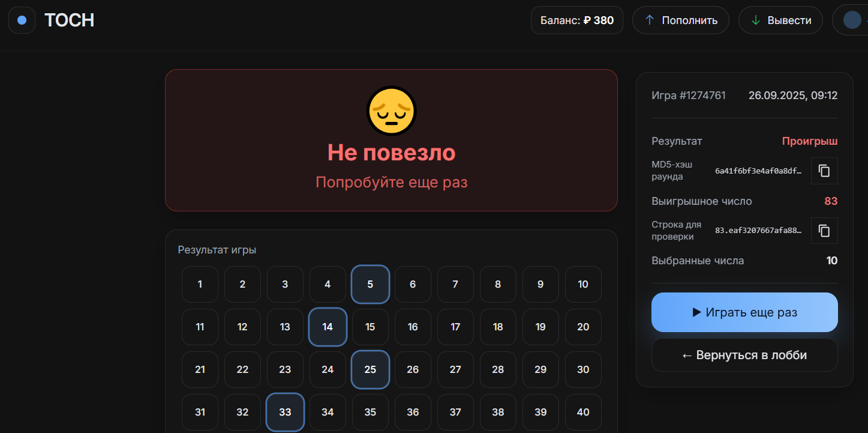
Task: Click the TOCH brand name text
Action: point(69,20)
